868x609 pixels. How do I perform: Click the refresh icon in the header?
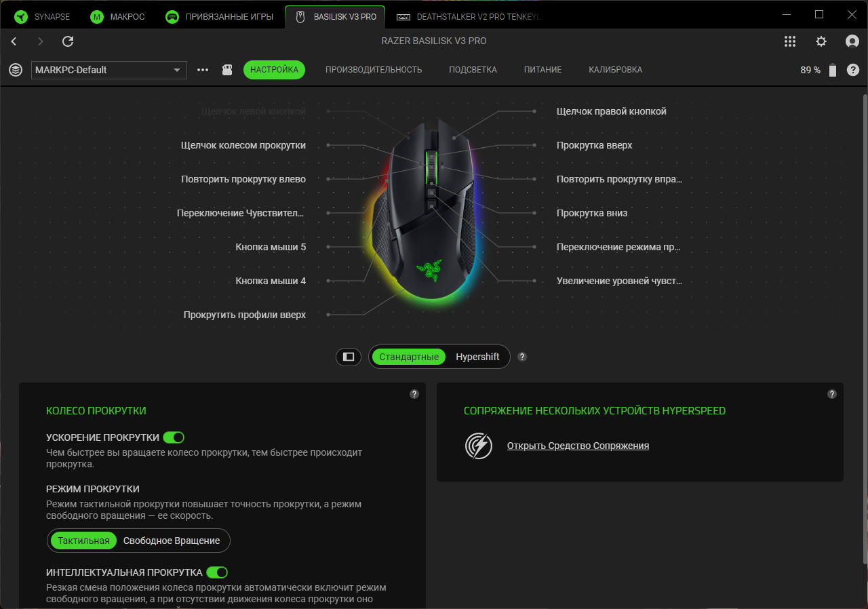pyautogui.click(x=68, y=41)
